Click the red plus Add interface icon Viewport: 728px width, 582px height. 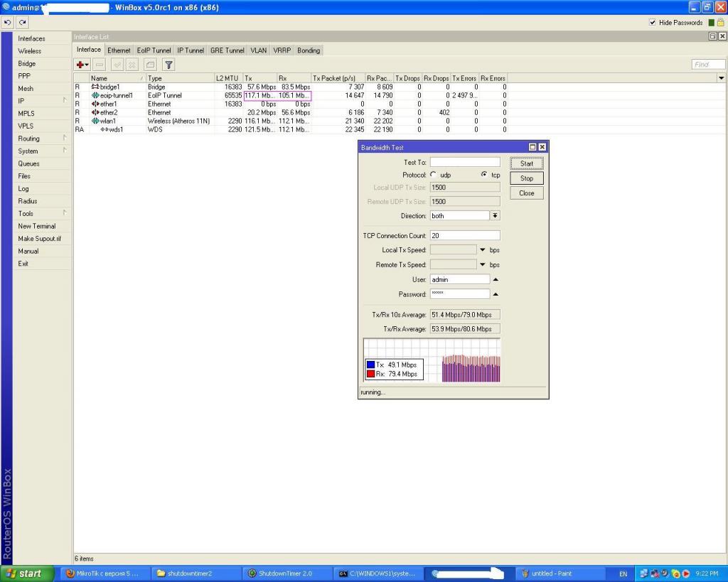[82, 65]
